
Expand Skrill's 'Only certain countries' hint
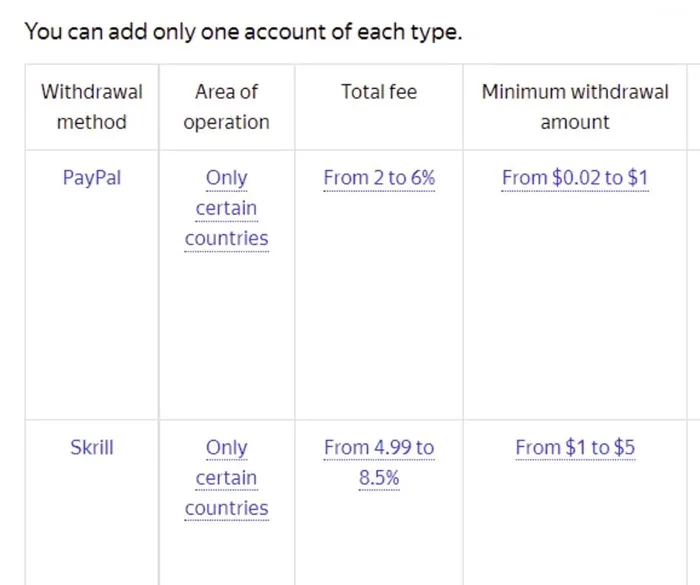(226, 478)
